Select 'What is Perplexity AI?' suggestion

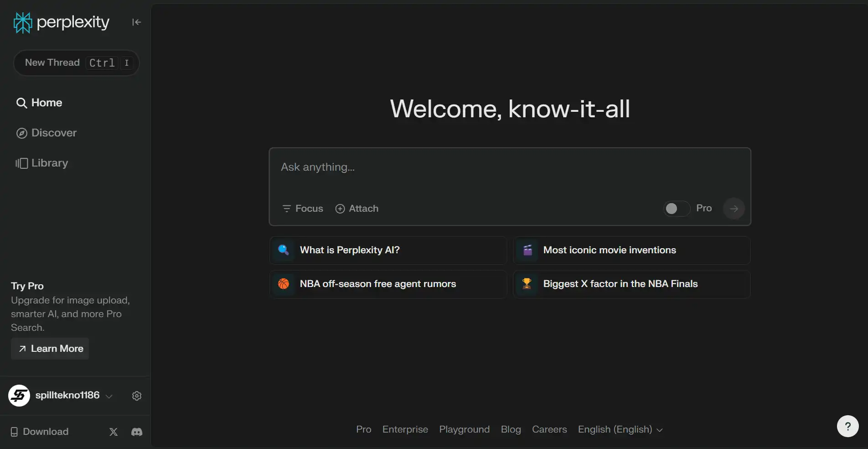[388, 250]
